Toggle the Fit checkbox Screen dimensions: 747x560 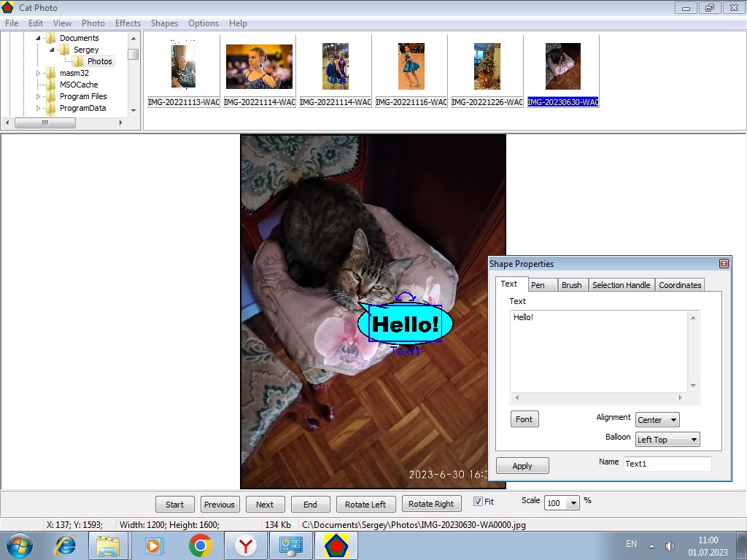coord(478,501)
